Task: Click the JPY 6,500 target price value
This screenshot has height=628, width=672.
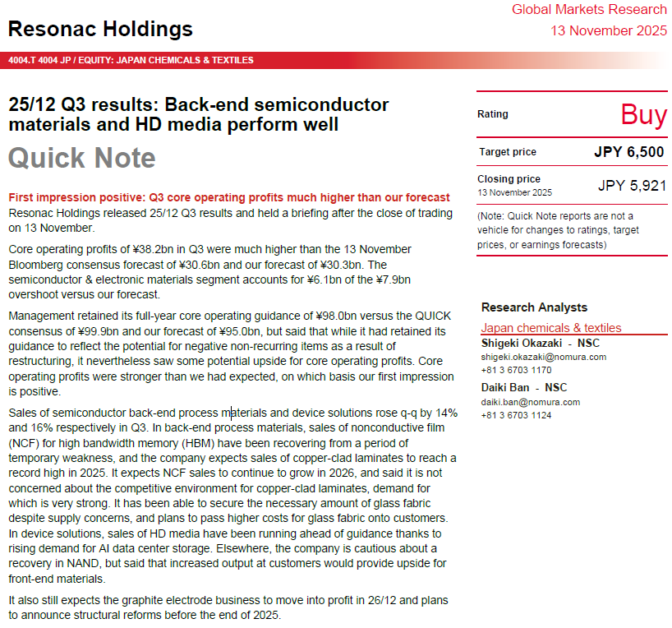Action: click(x=628, y=152)
